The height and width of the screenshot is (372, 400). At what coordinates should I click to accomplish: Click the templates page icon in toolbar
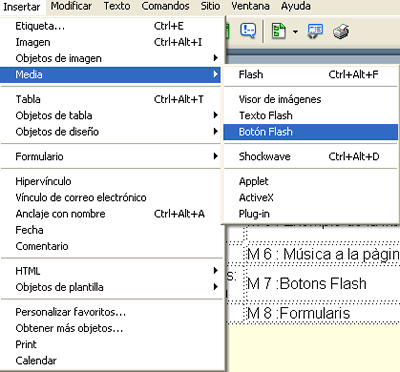click(x=279, y=31)
